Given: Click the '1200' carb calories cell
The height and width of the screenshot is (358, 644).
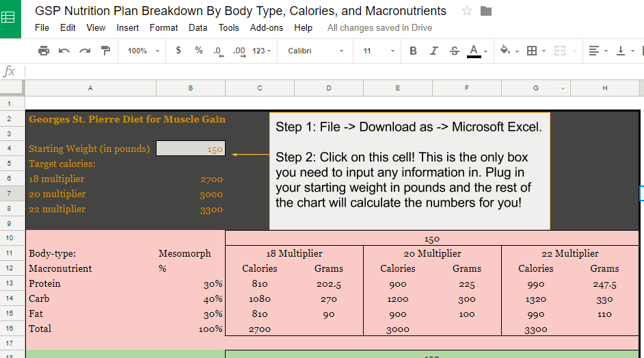Looking at the screenshot, I should (x=398, y=299).
